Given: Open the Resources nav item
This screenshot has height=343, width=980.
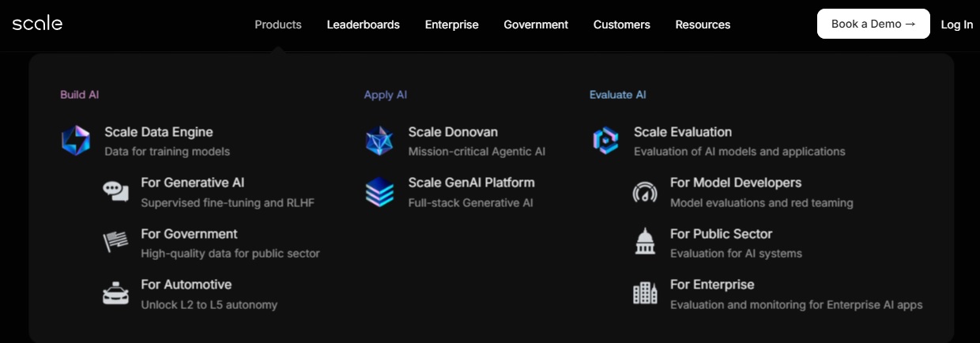Looking at the screenshot, I should tap(703, 24).
